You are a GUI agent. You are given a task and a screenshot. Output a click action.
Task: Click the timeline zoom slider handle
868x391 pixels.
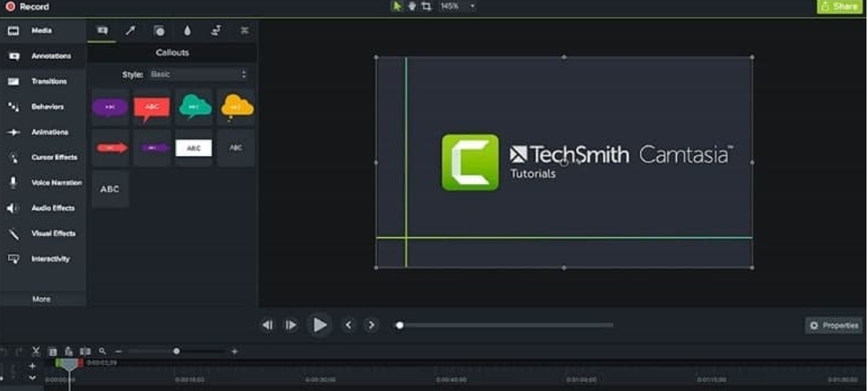coord(176,351)
